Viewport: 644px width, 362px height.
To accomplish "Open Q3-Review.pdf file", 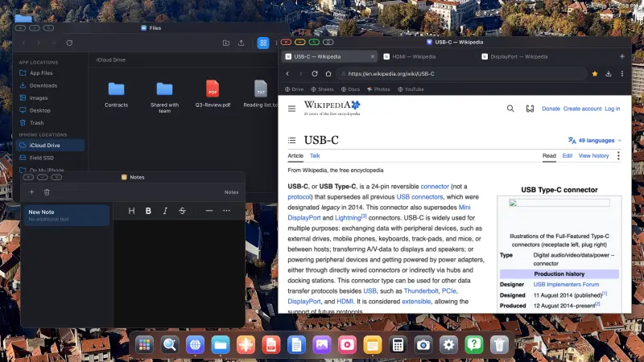I will click(x=213, y=94).
